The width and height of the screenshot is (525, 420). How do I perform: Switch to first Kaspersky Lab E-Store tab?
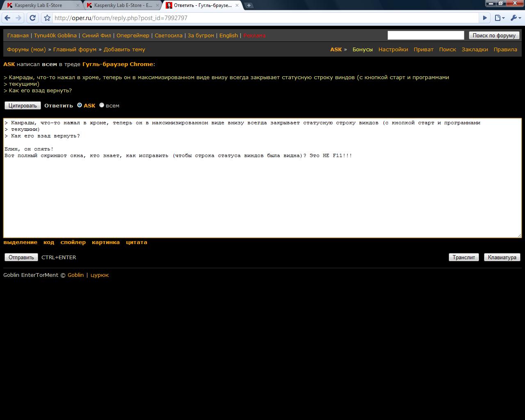42,5
